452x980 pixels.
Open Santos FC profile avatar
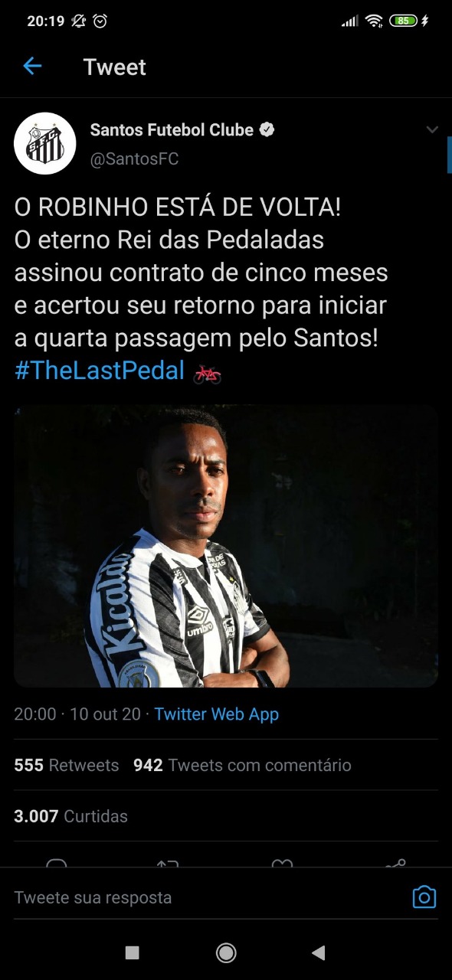pyautogui.click(x=45, y=144)
